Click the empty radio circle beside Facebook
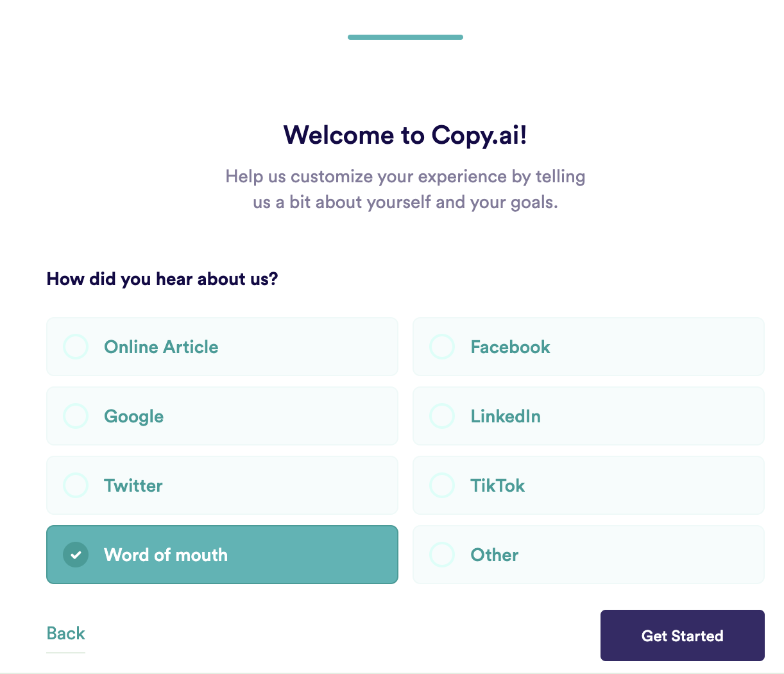Image resolution: width=784 pixels, height=674 pixels. pos(442,347)
